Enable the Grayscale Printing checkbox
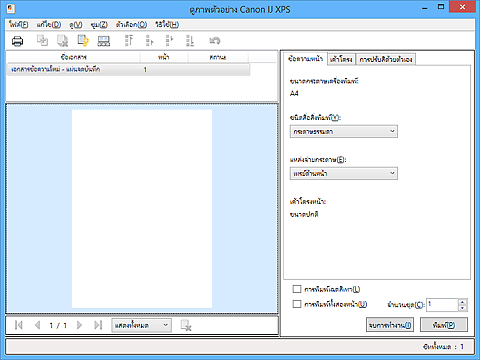 [297, 289]
